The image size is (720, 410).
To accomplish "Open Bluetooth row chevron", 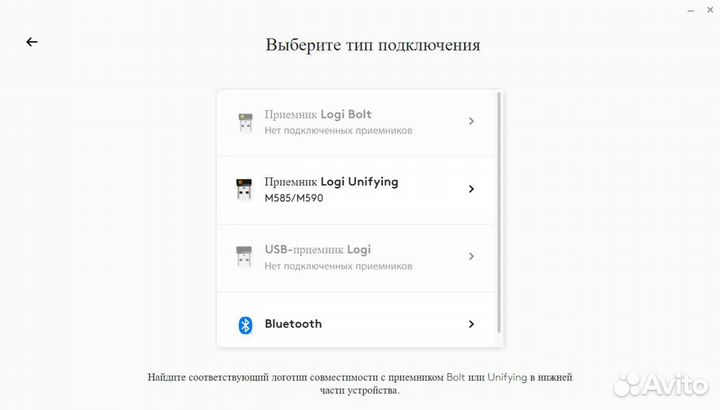I will tap(471, 324).
